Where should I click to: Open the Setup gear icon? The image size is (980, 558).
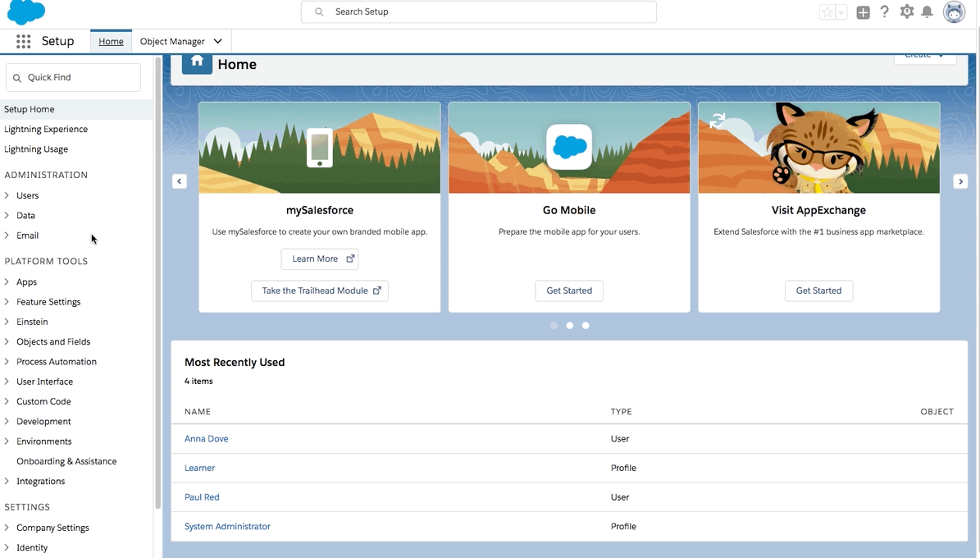906,11
